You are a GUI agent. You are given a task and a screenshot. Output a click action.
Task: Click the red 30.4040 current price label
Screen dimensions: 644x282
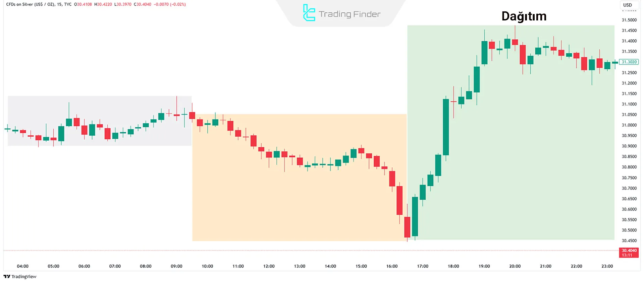click(629, 253)
